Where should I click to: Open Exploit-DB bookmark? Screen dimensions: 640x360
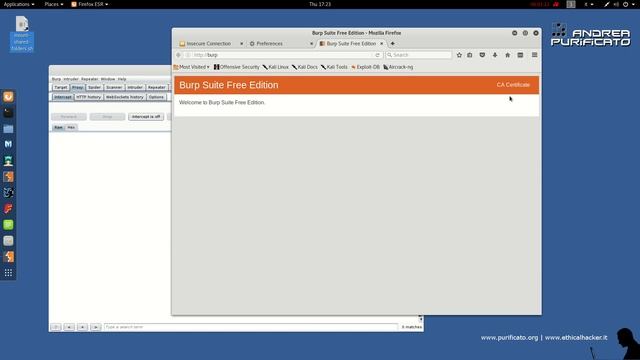coord(365,67)
